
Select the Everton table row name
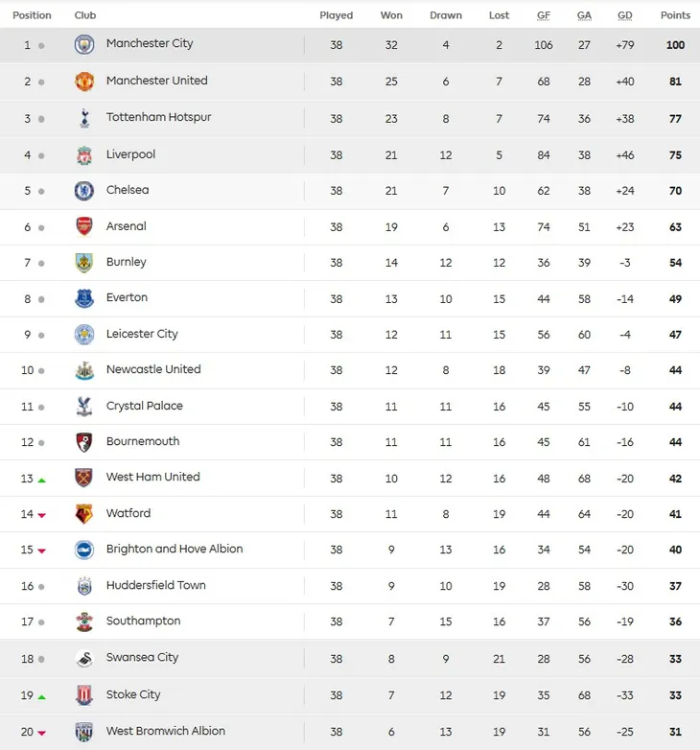(127, 297)
